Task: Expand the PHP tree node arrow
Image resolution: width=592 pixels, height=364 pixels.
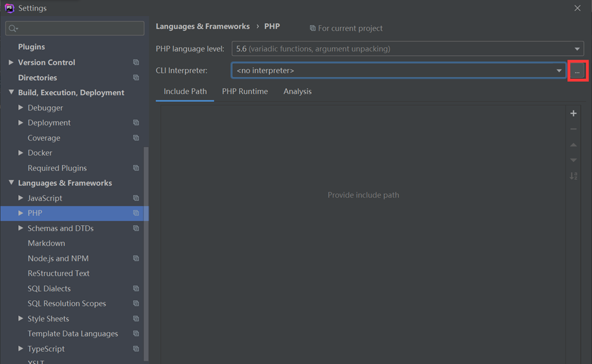Action: click(21, 214)
